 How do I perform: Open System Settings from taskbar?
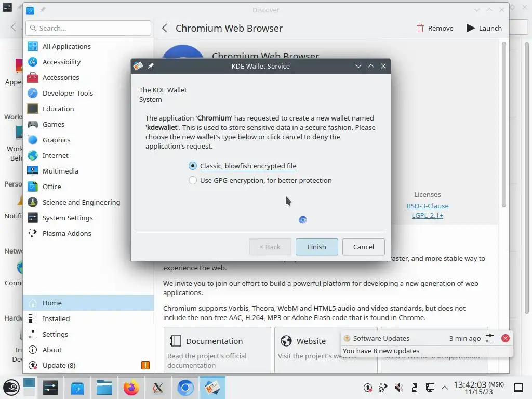(50, 388)
